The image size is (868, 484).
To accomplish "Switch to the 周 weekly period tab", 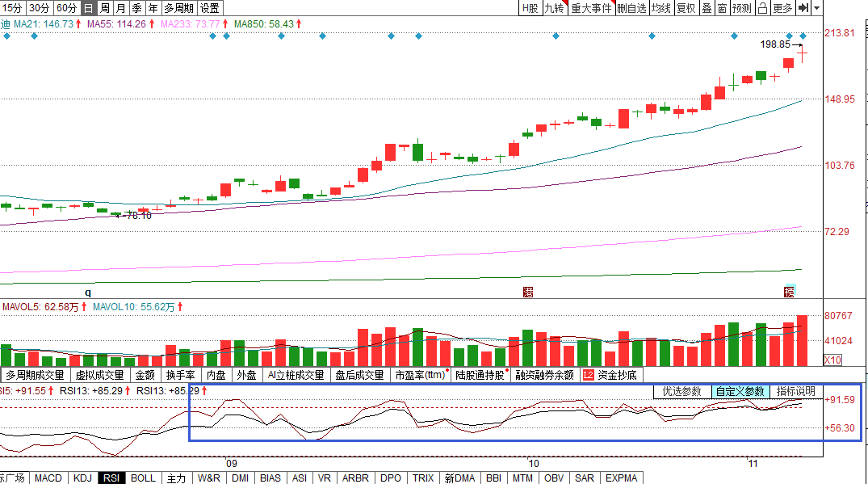I will click(x=104, y=8).
